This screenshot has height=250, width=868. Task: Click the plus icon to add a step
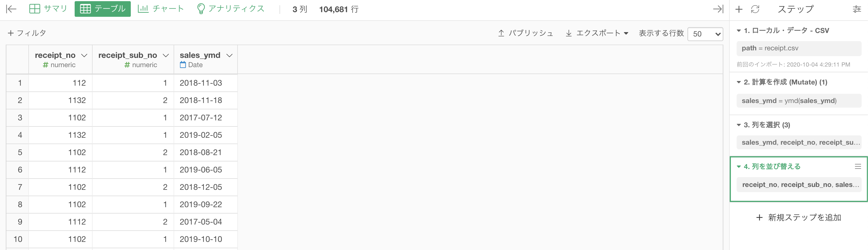click(739, 9)
